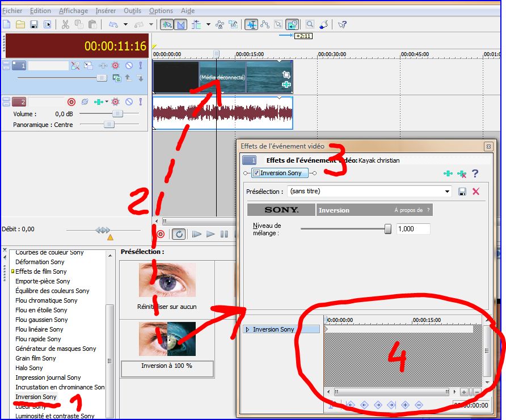Image resolution: width=506 pixels, height=420 pixels.
Task: Invert phase on audio track 2
Action: tap(85, 102)
